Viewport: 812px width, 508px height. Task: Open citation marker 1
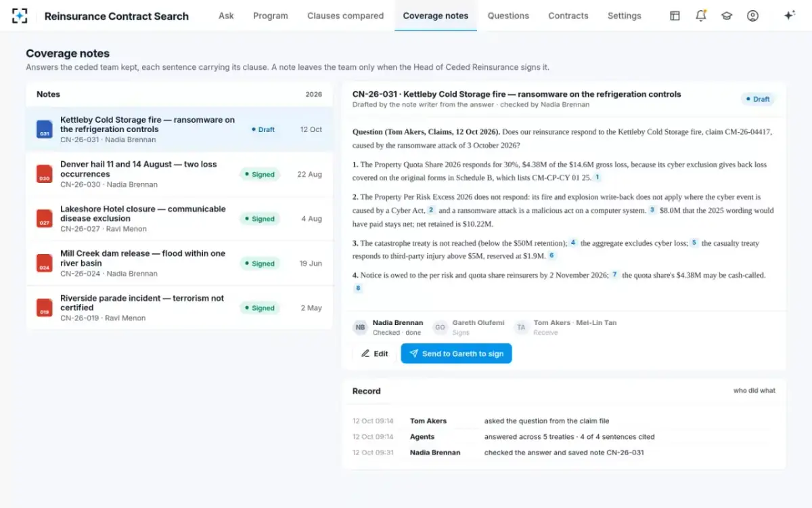click(x=597, y=177)
